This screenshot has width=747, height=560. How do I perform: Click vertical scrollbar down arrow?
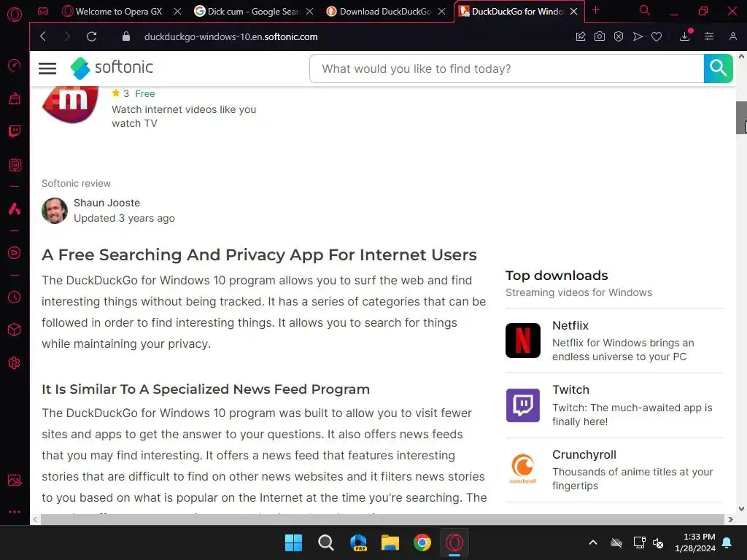[x=741, y=508]
